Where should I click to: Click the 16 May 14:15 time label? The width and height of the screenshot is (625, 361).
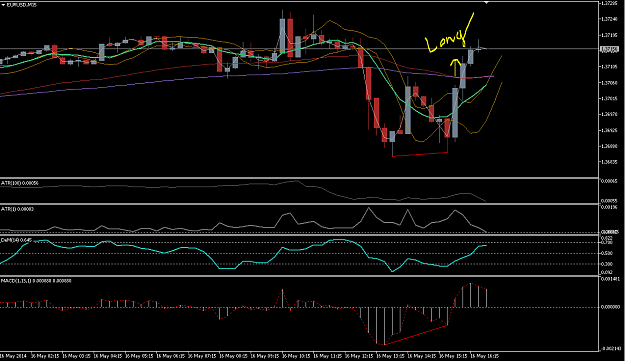[421, 355]
